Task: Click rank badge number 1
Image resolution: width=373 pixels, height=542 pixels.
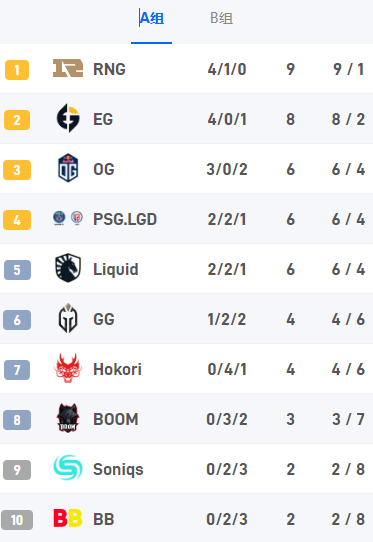Action: coord(17,70)
